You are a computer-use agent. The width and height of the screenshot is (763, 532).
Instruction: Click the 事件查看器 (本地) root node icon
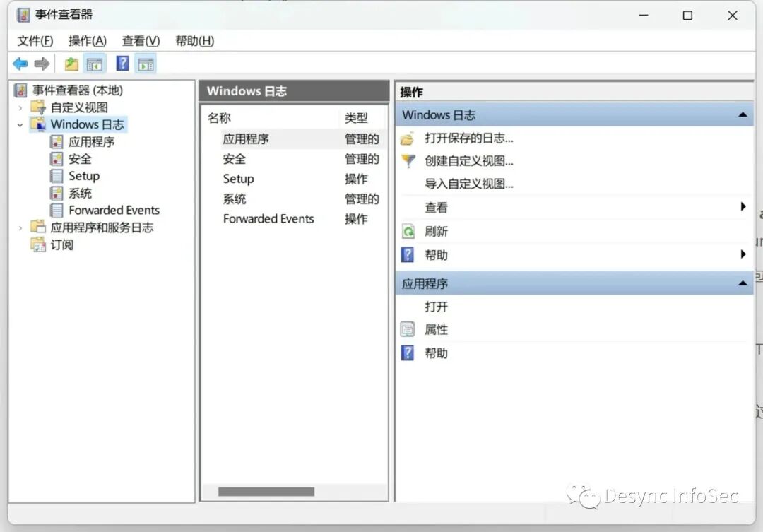[20, 90]
